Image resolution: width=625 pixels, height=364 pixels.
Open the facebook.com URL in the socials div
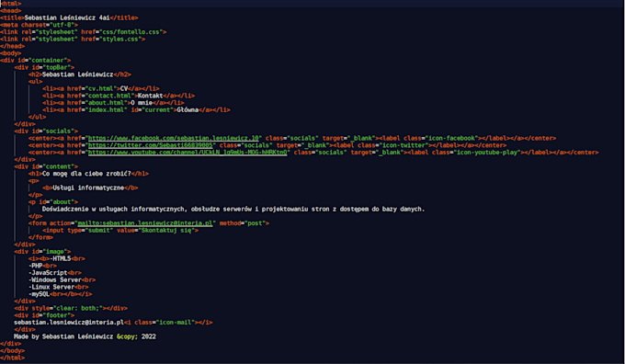[x=174, y=139]
